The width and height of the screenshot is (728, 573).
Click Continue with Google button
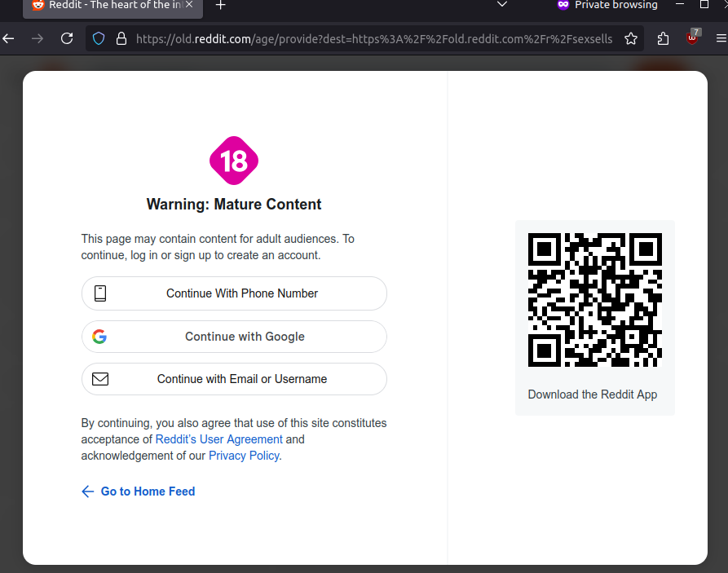click(x=234, y=337)
